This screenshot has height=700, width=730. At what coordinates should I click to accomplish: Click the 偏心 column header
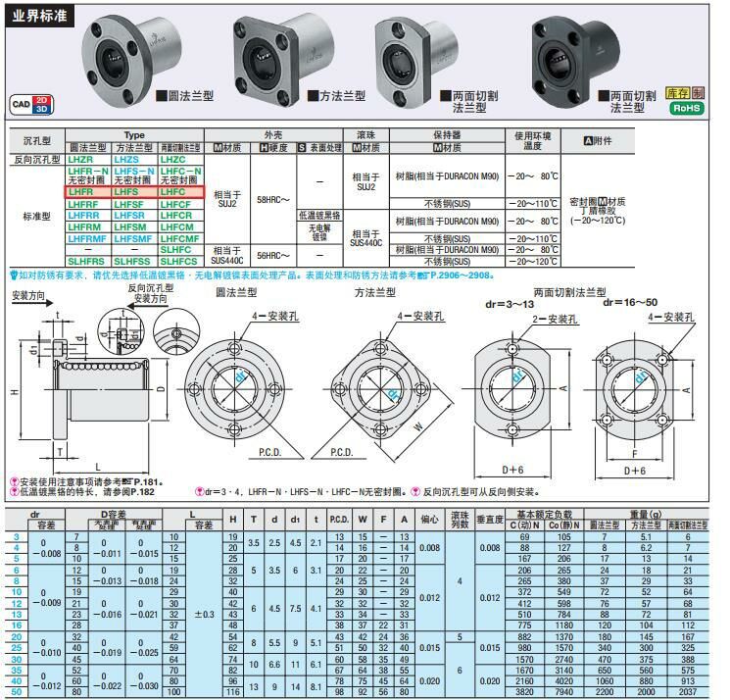coord(429,520)
